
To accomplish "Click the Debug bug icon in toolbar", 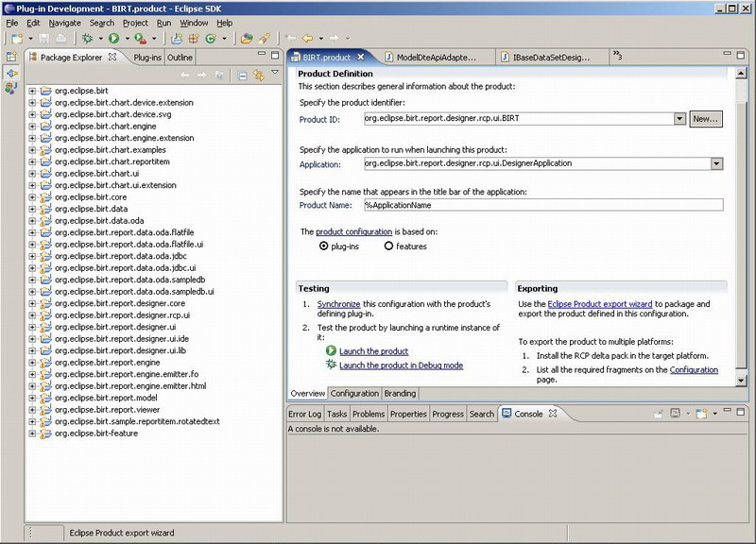I will pyautogui.click(x=87, y=38).
